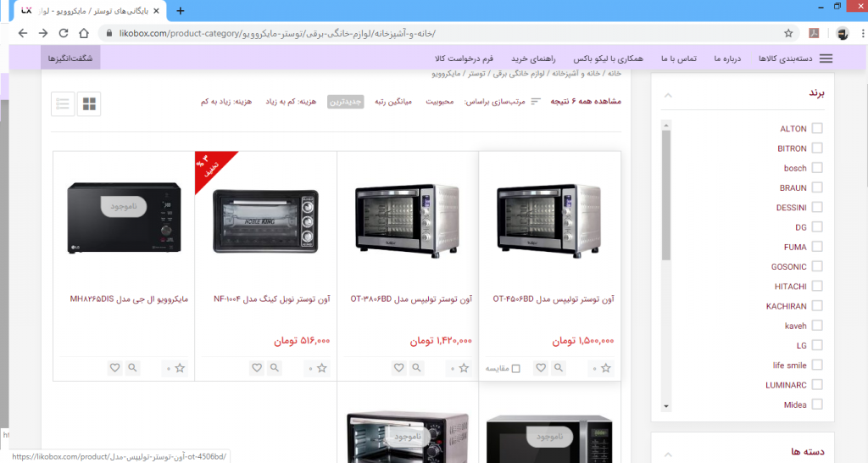Sort by price low to high
This screenshot has width=868, height=463.
(291, 102)
